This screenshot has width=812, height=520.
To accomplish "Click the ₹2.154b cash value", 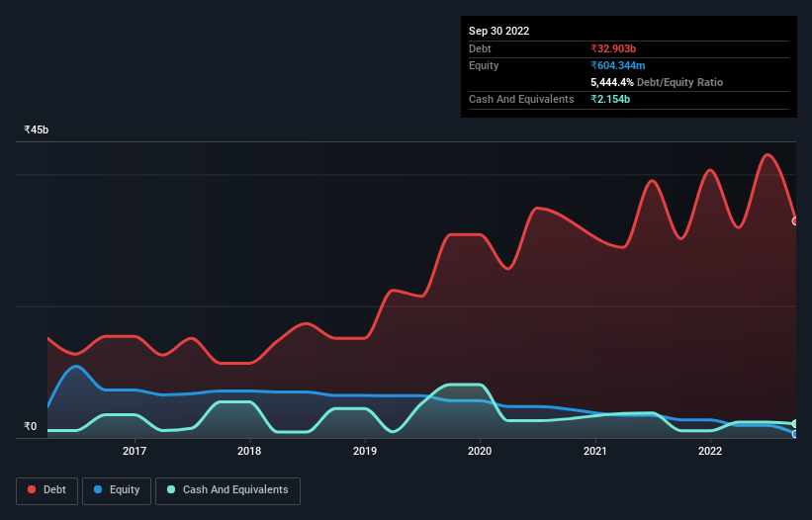I will (x=610, y=99).
